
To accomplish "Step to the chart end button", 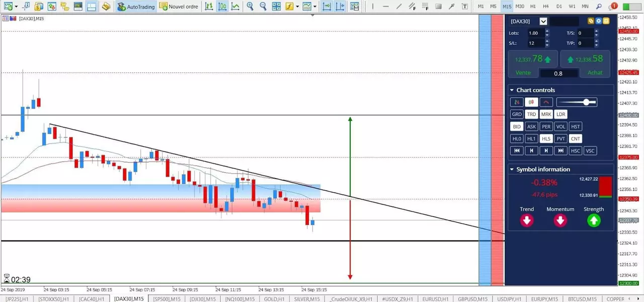I will tap(561, 150).
